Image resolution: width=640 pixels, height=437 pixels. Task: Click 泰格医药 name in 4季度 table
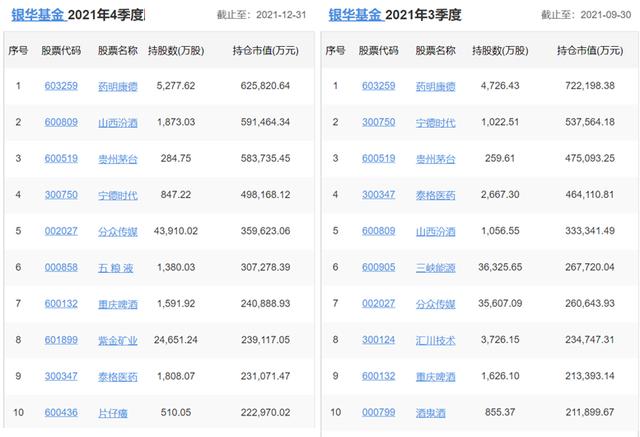tap(118, 377)
